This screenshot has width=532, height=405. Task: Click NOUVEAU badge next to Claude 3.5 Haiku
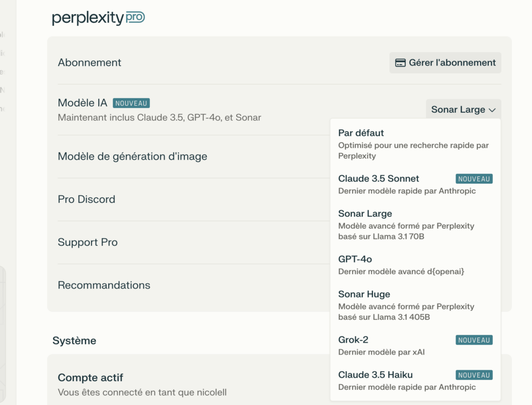(474, 375)
